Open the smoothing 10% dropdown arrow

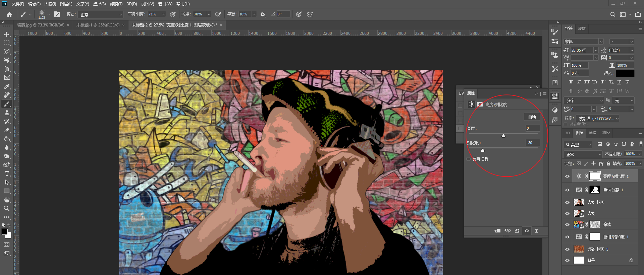pos(254,14)
